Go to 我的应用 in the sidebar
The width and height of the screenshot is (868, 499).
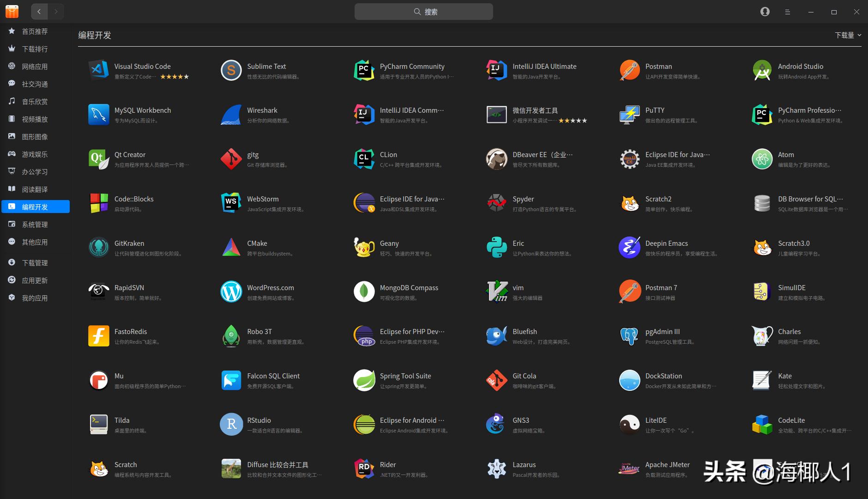(x=35, y=298)
